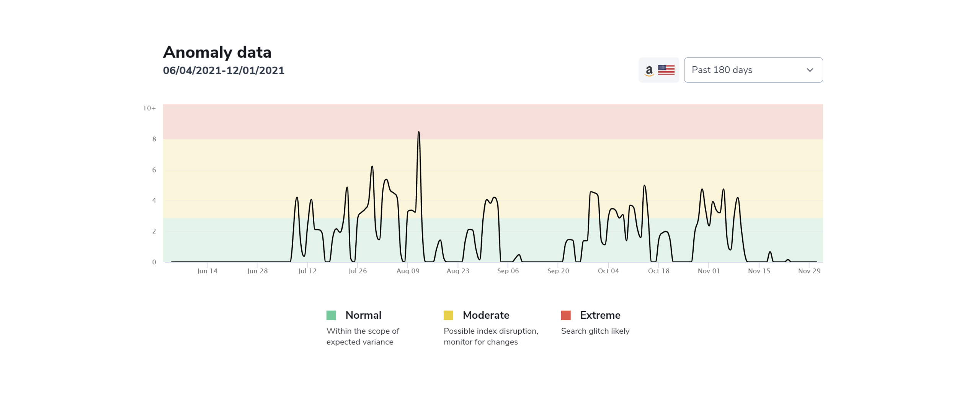This screenshot has height=418, width=980.
Task: Click the Aug 09 x-axis label
Action: point(408,271)
